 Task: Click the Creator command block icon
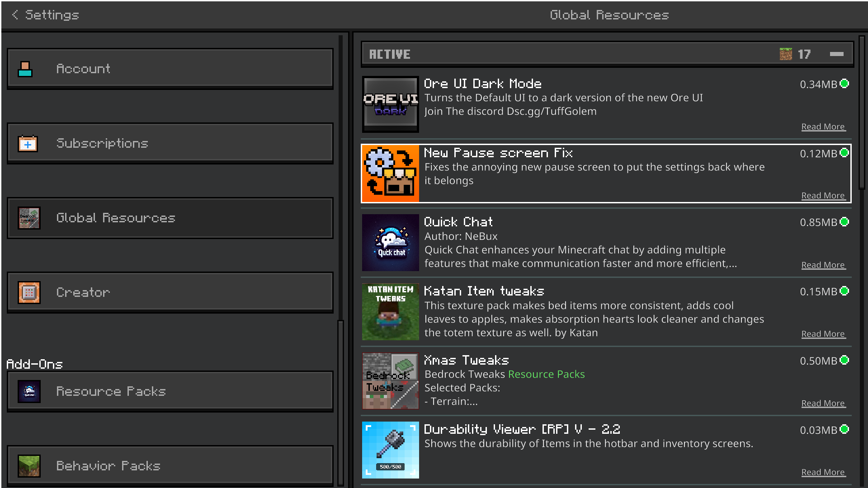pyautogui.click(x=29, y=292)
